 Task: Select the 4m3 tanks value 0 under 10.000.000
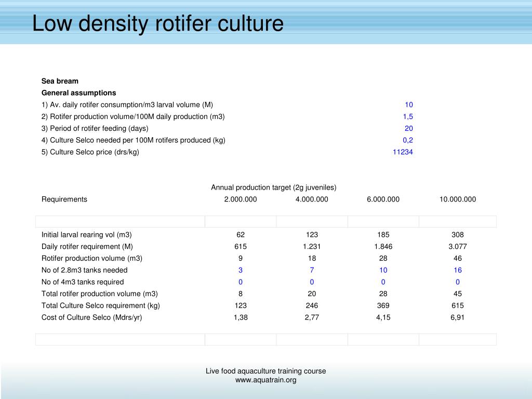tap(458, 282)
